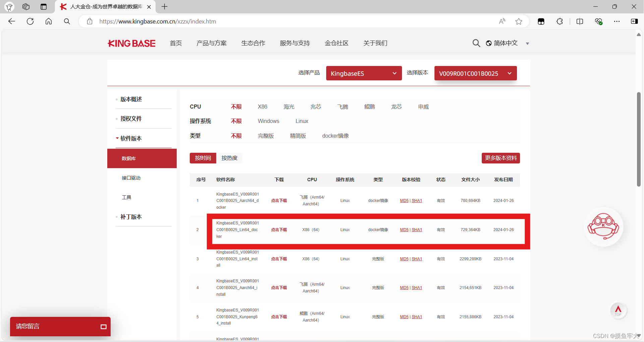Filter CPU by 龙芯
644x342 pixels.
(396, 107)
